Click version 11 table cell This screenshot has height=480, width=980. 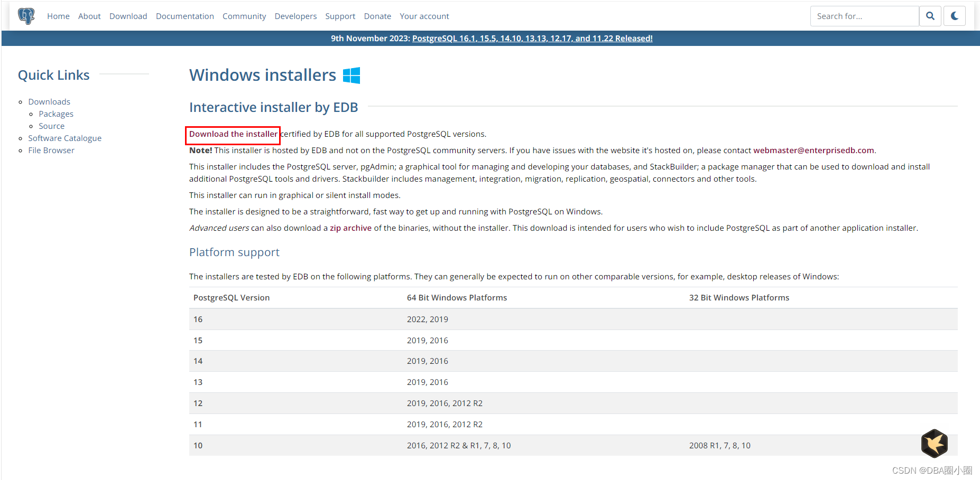pyautogui.click(x=198, y=425)
